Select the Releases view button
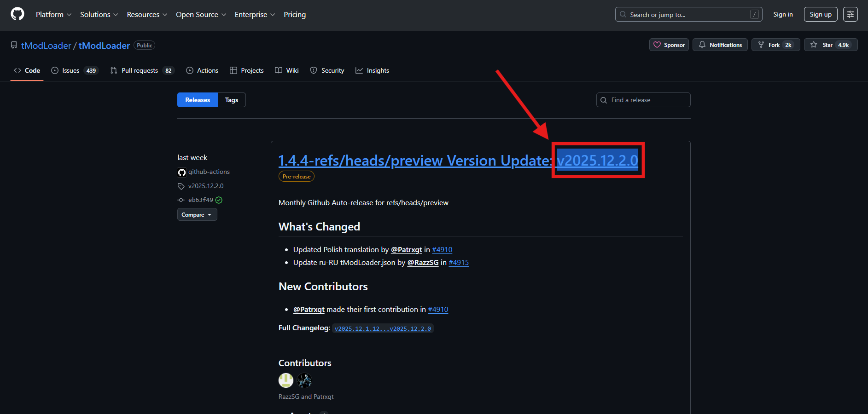Screen dimensions: 868x414 tap(198, 100)
